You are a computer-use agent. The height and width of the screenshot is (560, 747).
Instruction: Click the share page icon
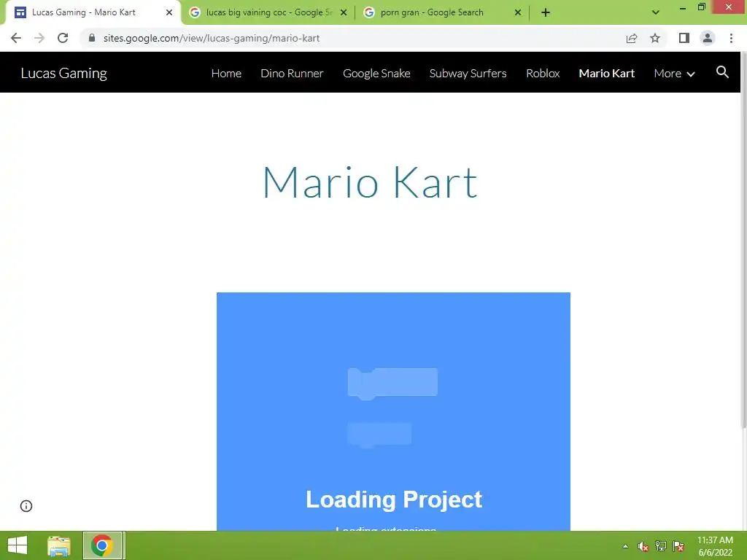tap(632, 38)
